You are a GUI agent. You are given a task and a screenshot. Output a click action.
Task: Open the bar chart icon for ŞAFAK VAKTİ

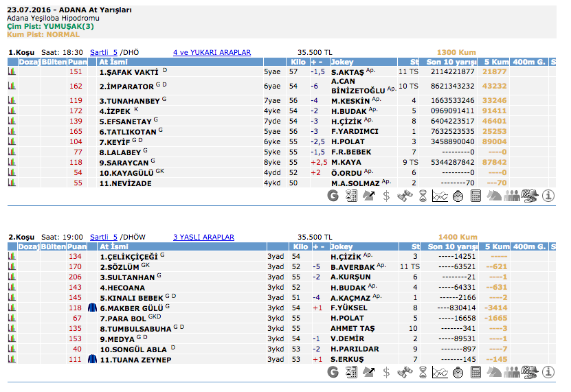point(12,71)
